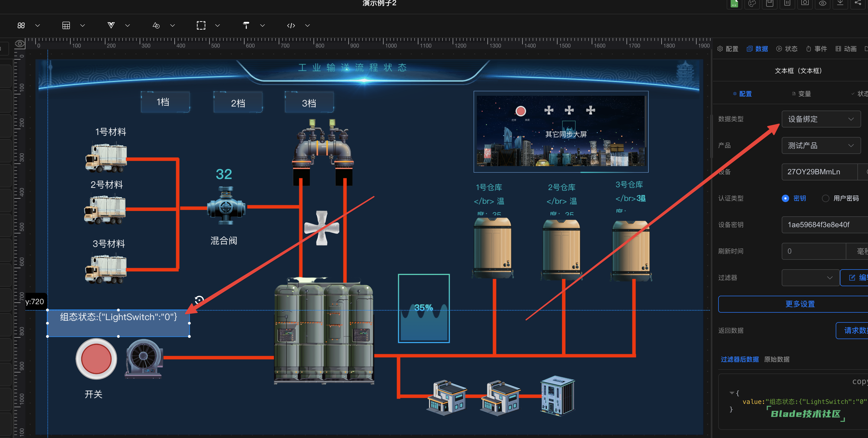
Task: Switch to the 变量 sub-tab
Action: (801, 94)
